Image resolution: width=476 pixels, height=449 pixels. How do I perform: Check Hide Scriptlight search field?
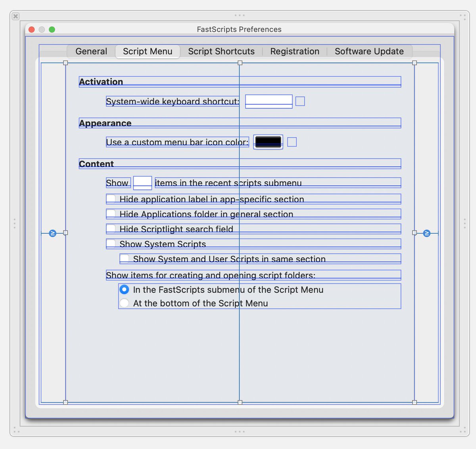coord(111,228)
